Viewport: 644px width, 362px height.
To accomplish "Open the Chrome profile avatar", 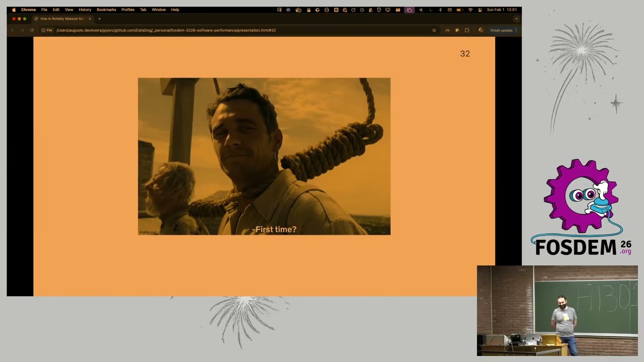I will pyautogui.click(x=481, y=30).
